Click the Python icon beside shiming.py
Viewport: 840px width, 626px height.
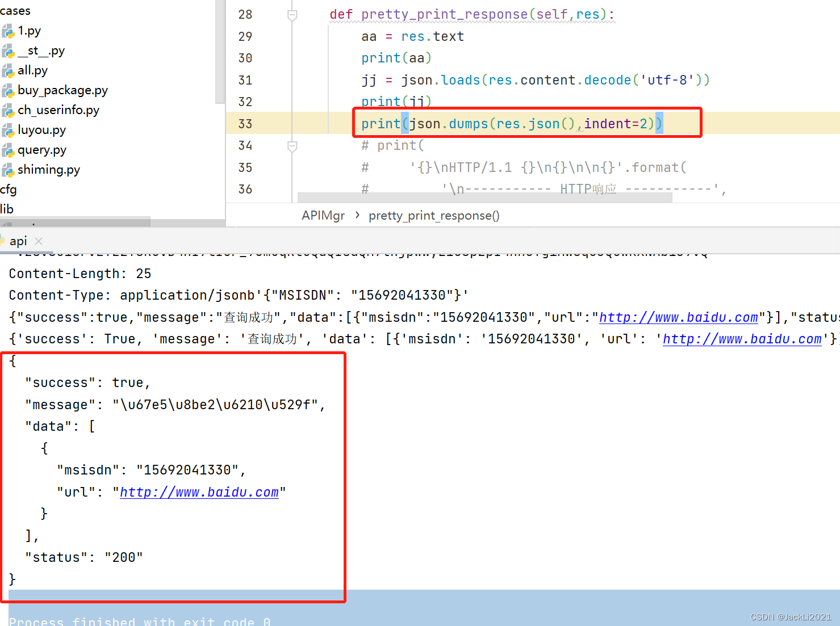(x=8, y=170)
